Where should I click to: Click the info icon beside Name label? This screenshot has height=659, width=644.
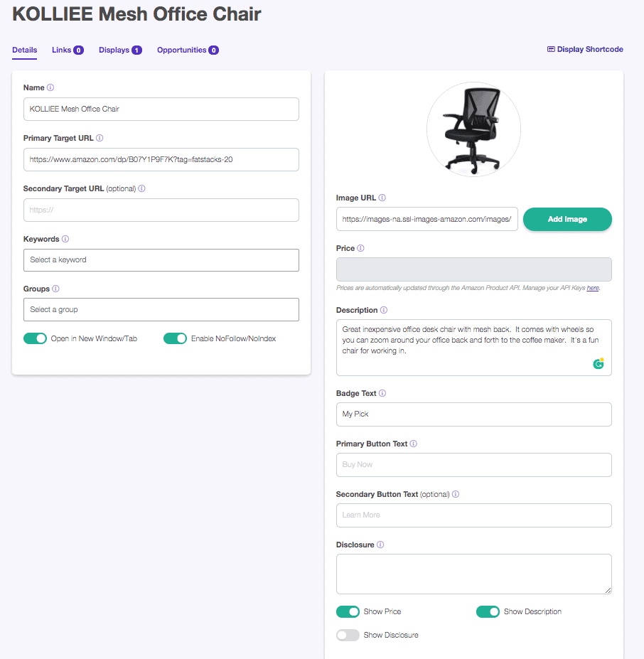pos(50,88)
